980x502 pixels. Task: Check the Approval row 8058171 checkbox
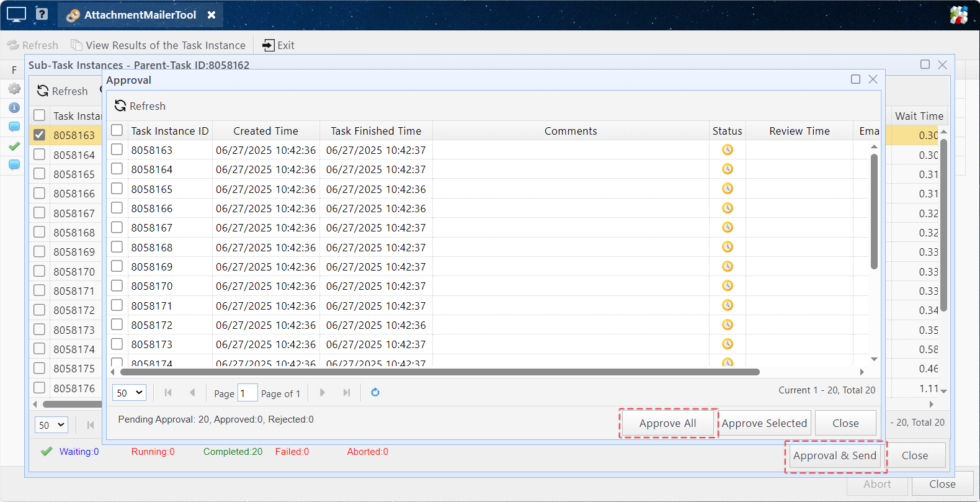tap(117, 305)
